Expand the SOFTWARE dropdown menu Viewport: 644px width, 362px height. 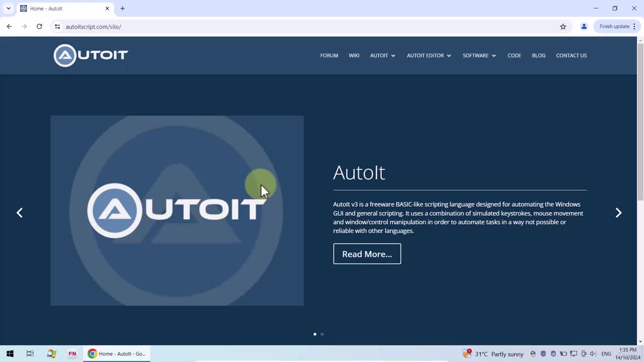point(479,55)
